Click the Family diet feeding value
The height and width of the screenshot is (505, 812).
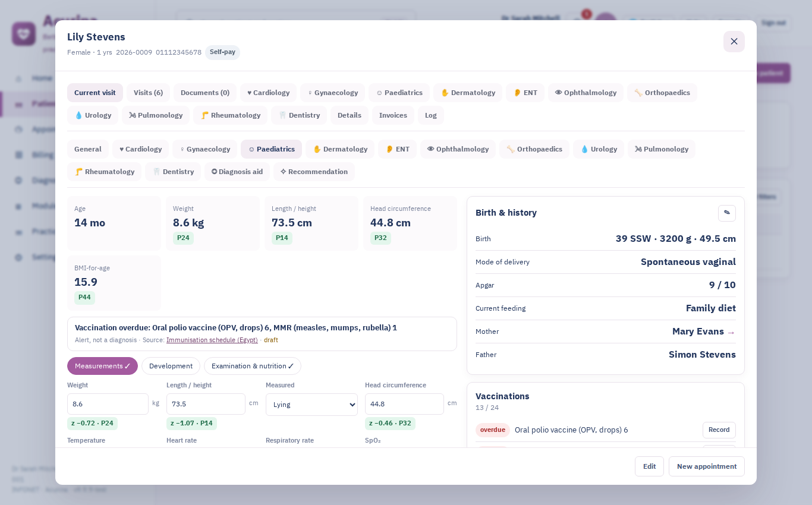tap(711, 308)
